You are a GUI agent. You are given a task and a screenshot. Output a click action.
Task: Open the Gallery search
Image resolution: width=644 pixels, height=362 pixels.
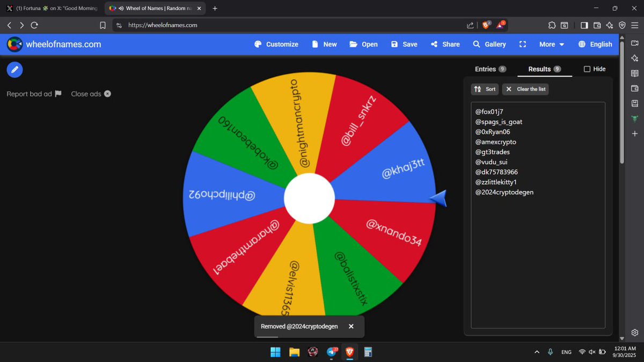coord(489,45)
